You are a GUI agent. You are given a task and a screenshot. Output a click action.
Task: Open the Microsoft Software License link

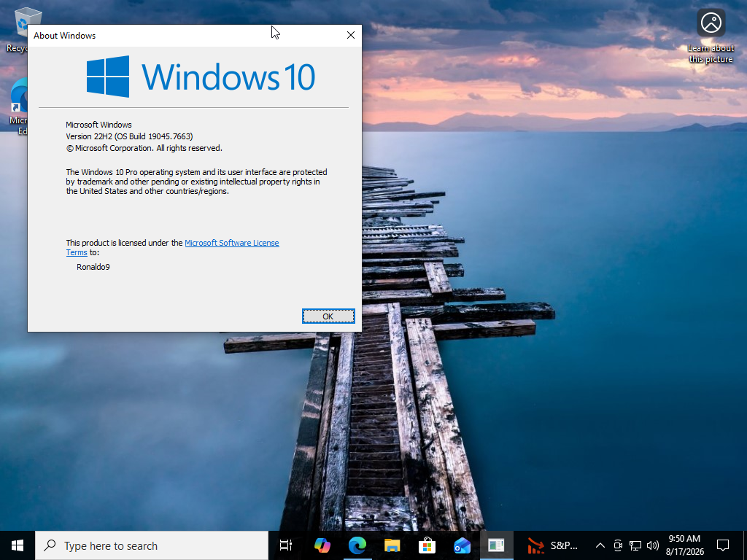click(x=231, y=243)
